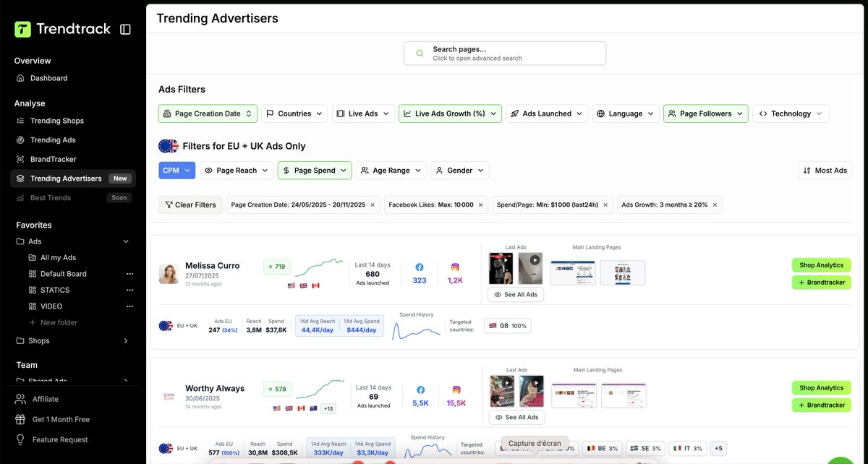Select Trending Advertisers menu item
The image size is (868, 464).
tap(72, 179)
